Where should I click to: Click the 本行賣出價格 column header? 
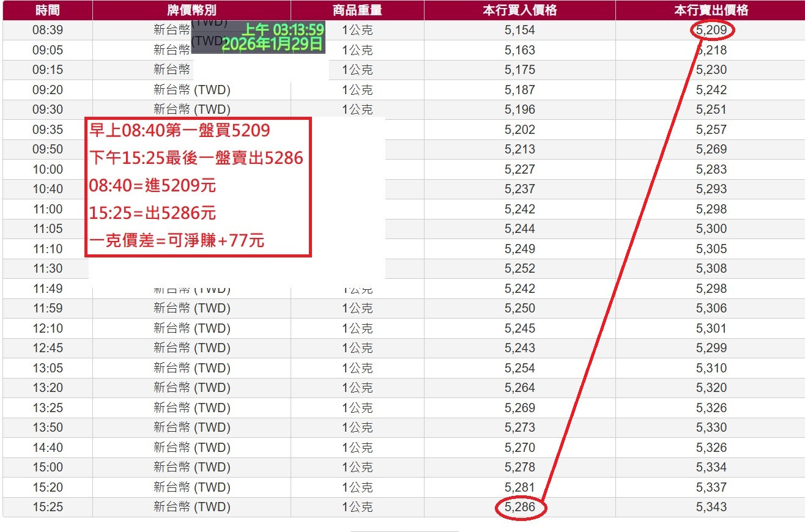click(711, 10)
